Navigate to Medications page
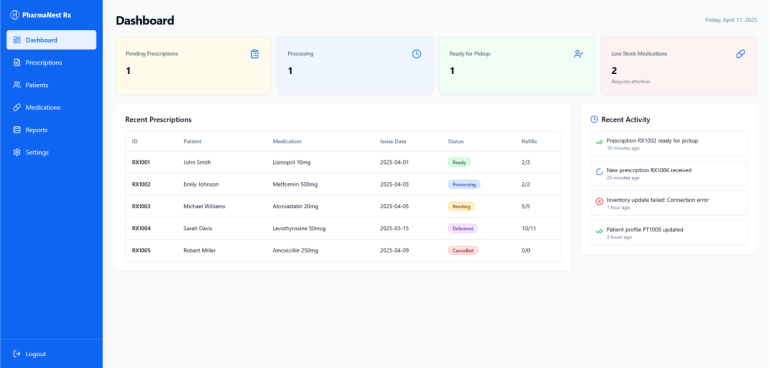 [52, 107]
